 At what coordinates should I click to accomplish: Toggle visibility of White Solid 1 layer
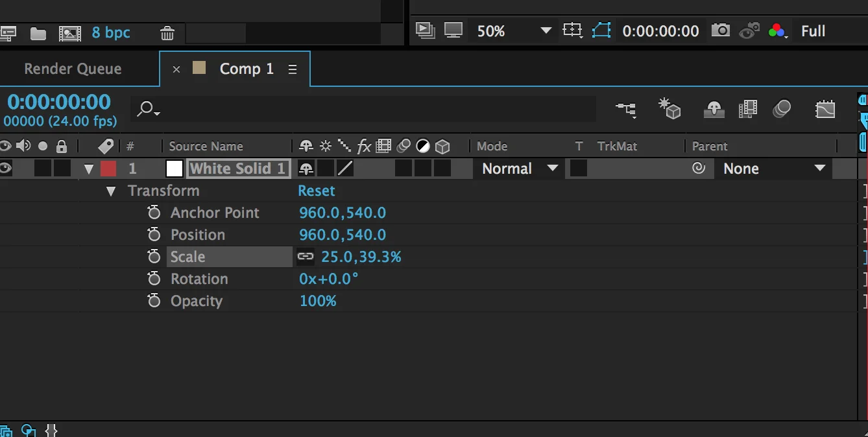coord(6,169)
